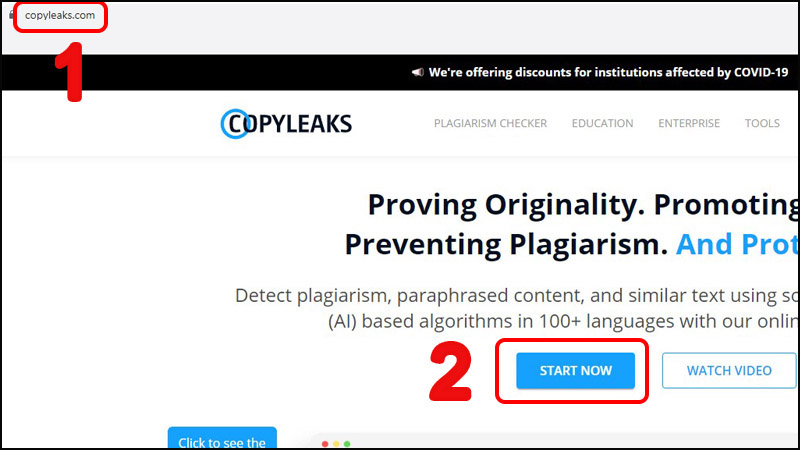Viewport: 800px width, 450px height.
Task: Open the Plagiarism Checker menu item
Action: click(490, 123)
